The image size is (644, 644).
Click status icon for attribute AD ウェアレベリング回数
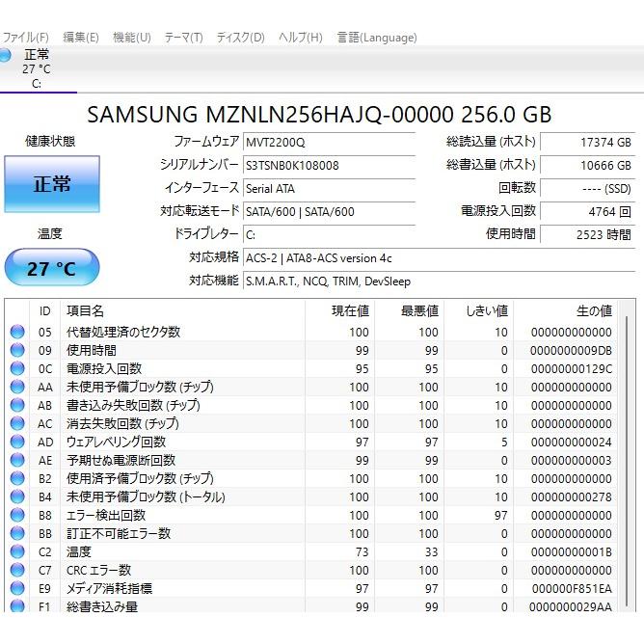click(x=17, y=442)
